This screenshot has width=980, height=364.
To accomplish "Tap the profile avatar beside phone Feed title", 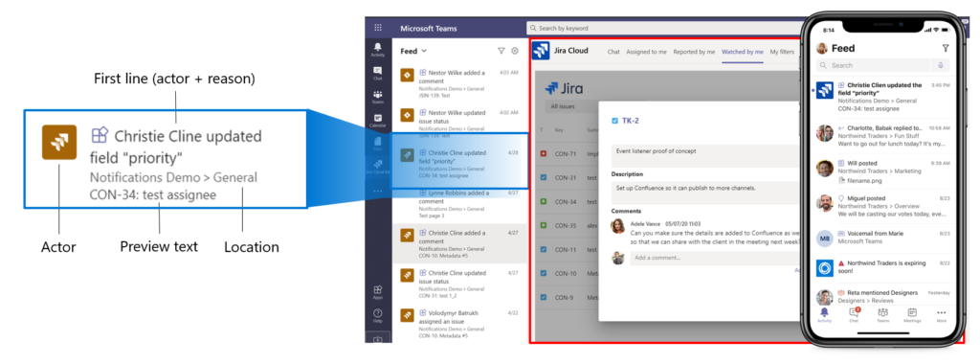I will point(822,48).
